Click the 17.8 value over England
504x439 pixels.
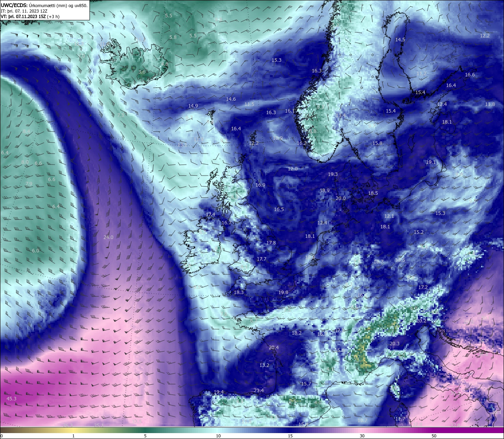click(x=271, y=243)
